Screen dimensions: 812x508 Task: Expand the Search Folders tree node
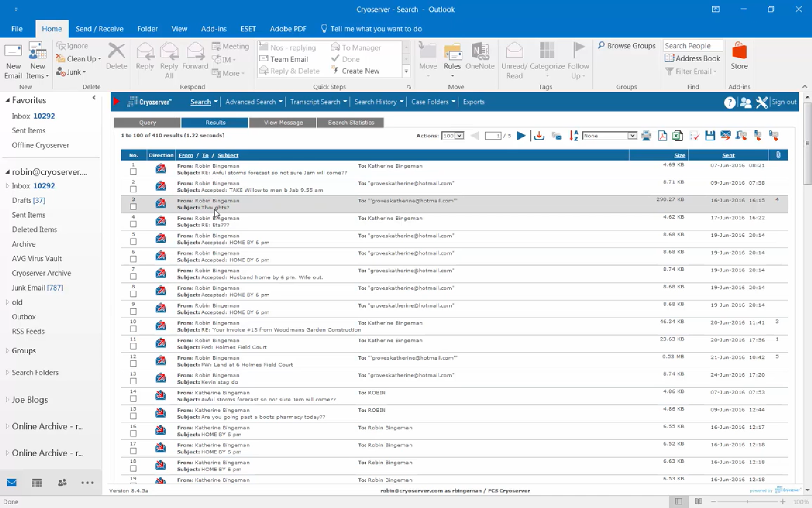tap(7, 373)
